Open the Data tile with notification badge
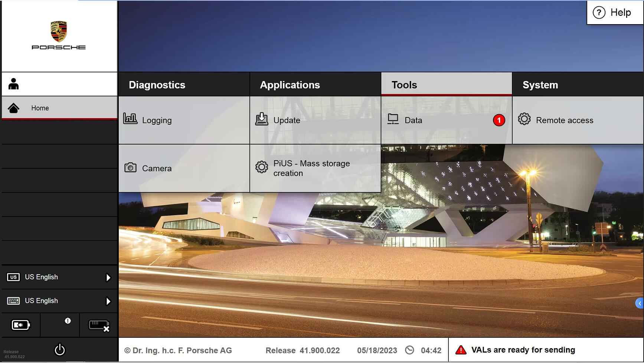This screenshot has width=644, height=363. click(446, 120)
